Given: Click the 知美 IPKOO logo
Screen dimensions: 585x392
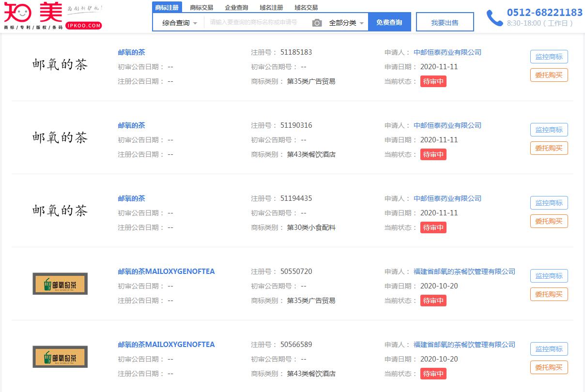Looking at the screenshot, I should pyautogui.click(x=53, y=16).
